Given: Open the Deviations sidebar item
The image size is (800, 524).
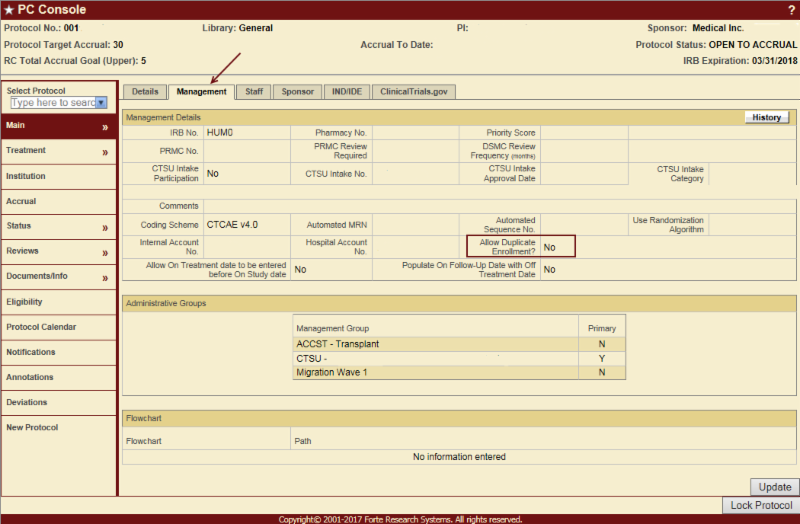Looking at the screenshot, I should 26,402.
